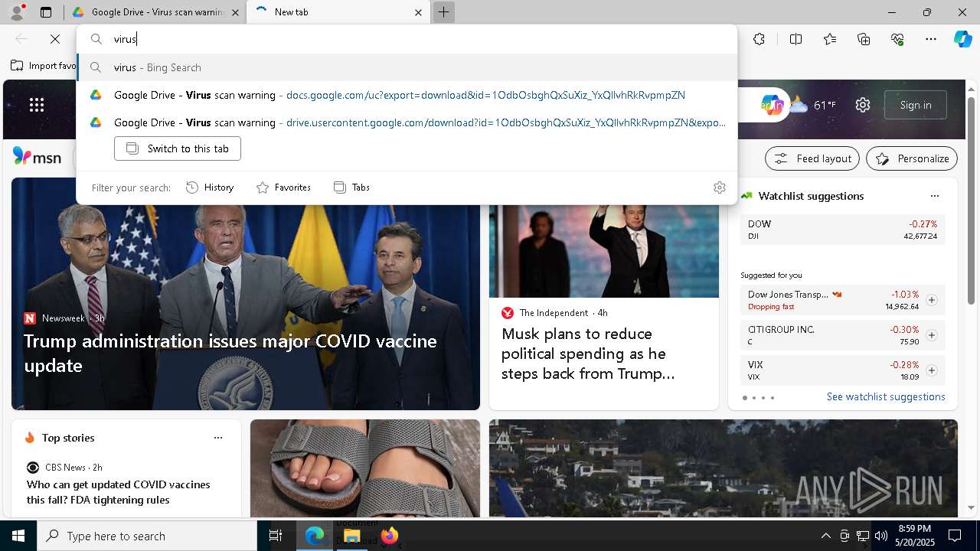The image size is (980, 551).
Task: Select the drive.usercontent.google.com suggestion
Action: coord(407,122)
